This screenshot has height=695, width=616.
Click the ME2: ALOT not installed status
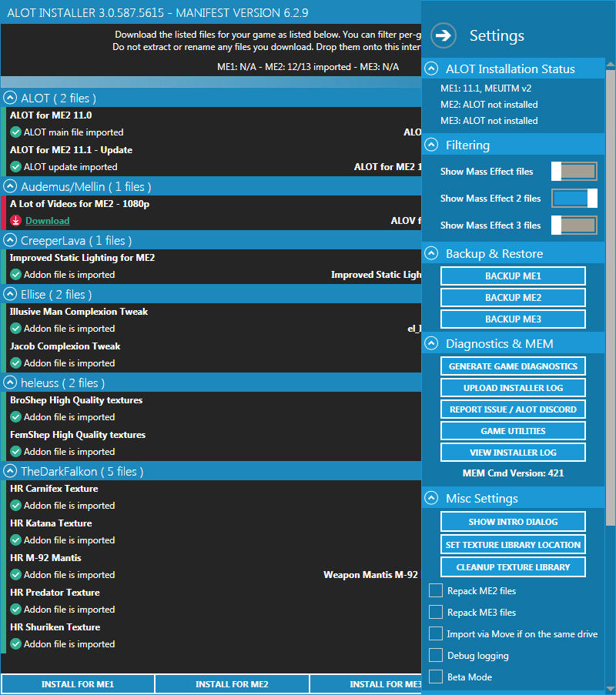[x=489, y=105]
